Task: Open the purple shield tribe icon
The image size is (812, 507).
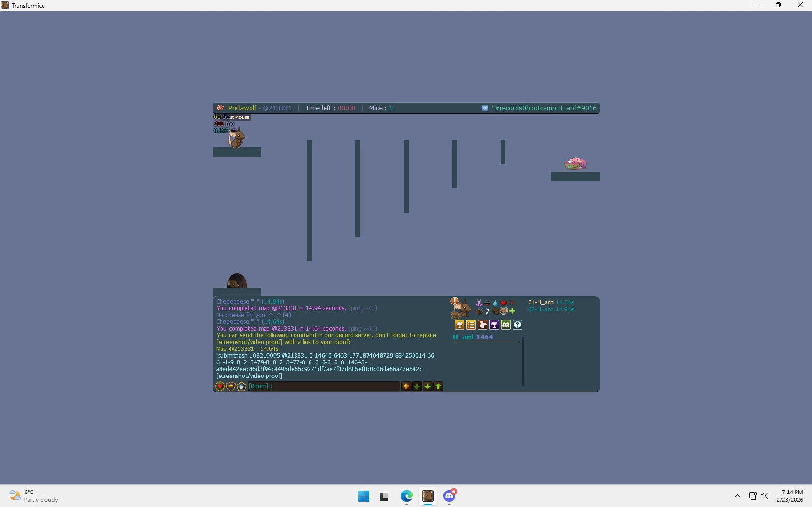Action: (x=231, y=386)
